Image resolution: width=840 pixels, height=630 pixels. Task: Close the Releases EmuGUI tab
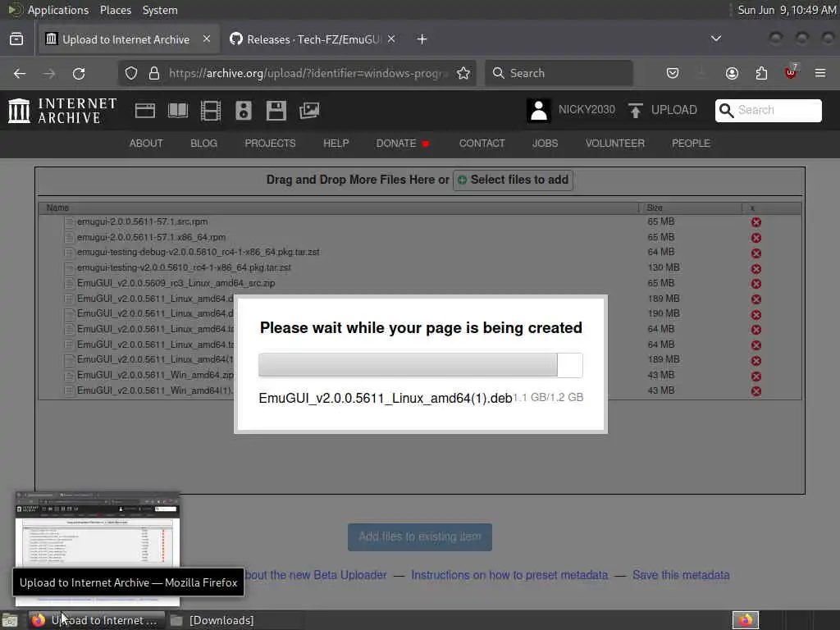click(391, 39)
